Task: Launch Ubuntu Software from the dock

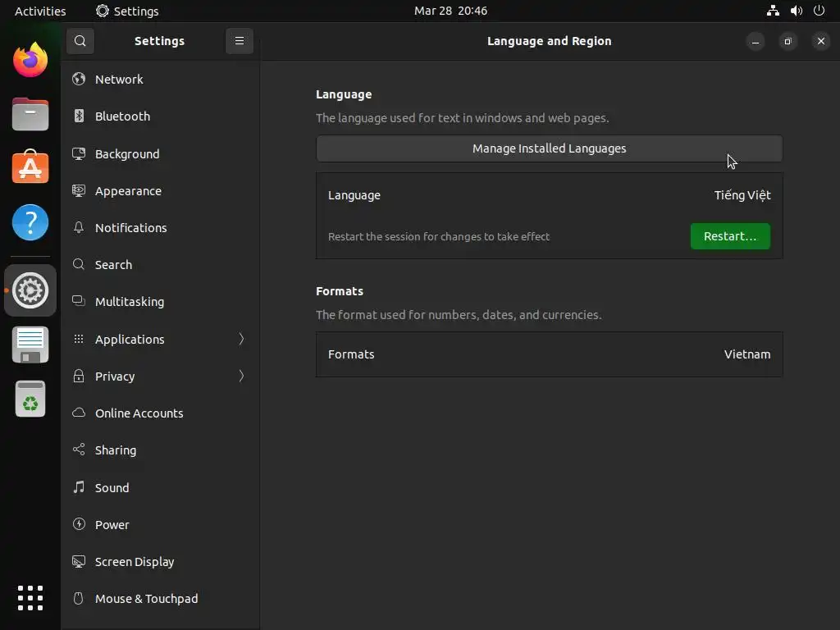Action: point(30,167)
